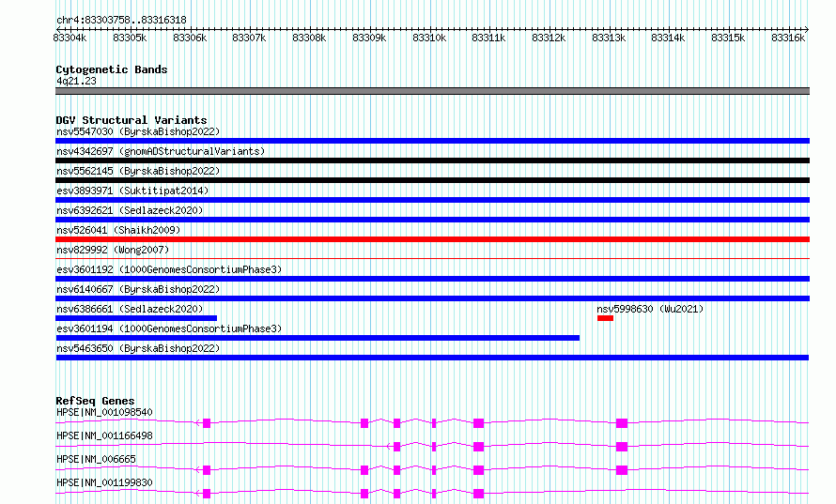836x504 pixels.
Task: Click the 83312k ruler position label
Action: [x=549, y=38]
